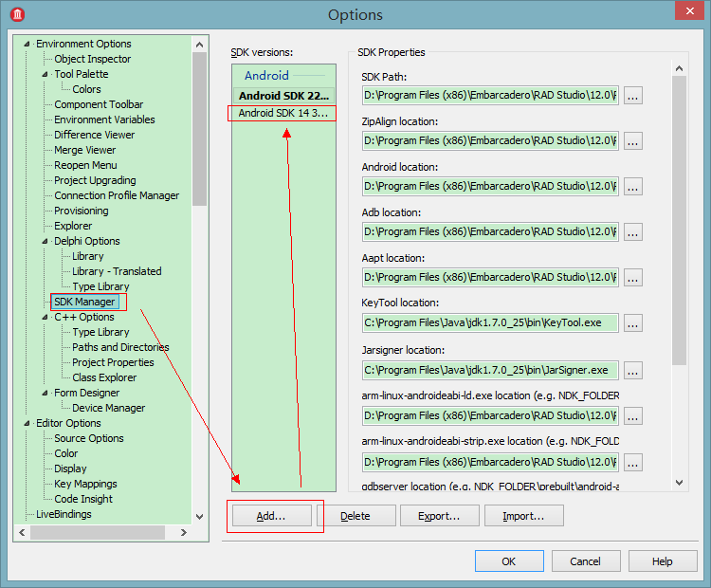
Task: Click the Jarsigner location field
Action: [x=490, y=370]
